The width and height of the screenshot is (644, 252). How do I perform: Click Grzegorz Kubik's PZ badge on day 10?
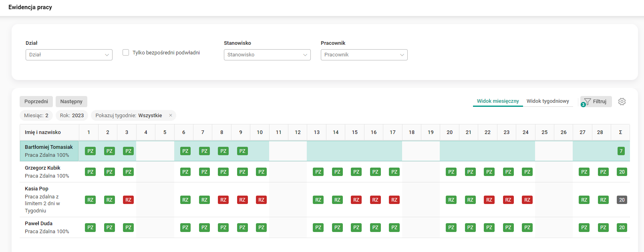click(261, 172)
